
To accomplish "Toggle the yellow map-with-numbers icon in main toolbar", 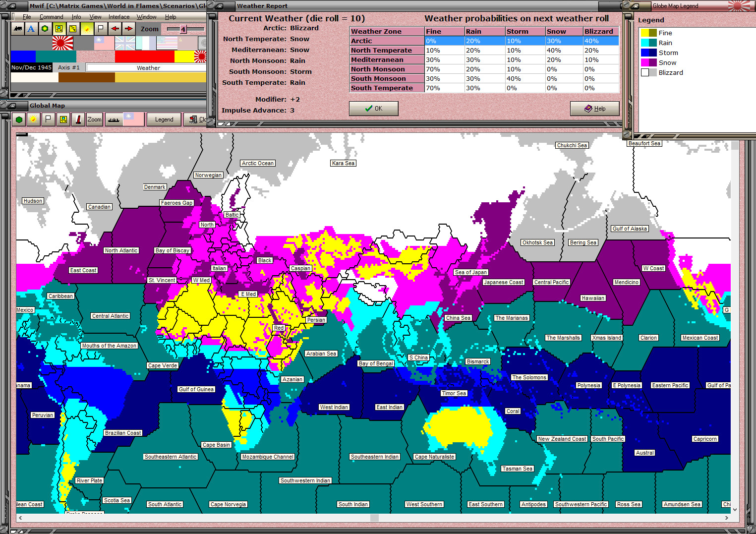I will pyautogui.click(x=59, y=29).
